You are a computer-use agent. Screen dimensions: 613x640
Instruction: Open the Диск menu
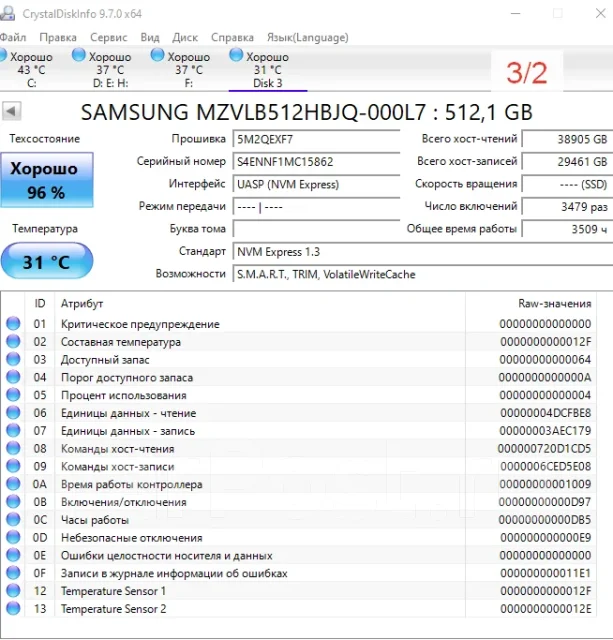point(185,38)
